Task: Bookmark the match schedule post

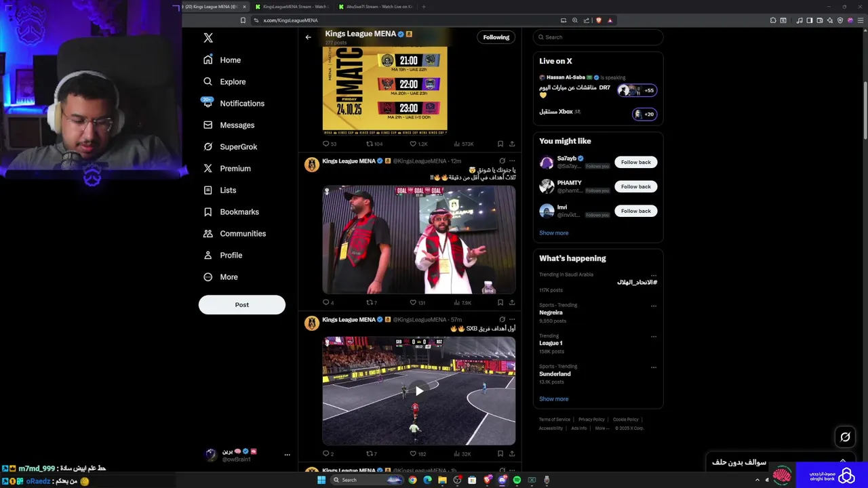Action: point(500,144)
